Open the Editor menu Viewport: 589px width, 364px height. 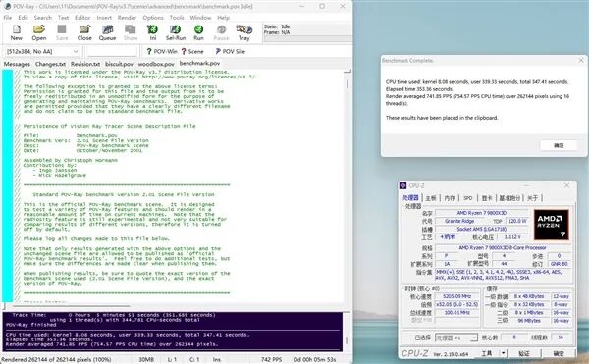82,18
